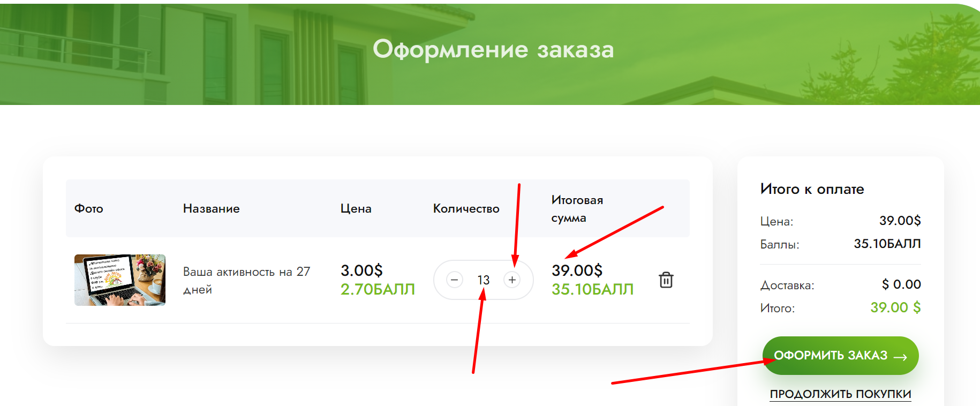
Task: Click the Фото column header
Action: [89, 208]
